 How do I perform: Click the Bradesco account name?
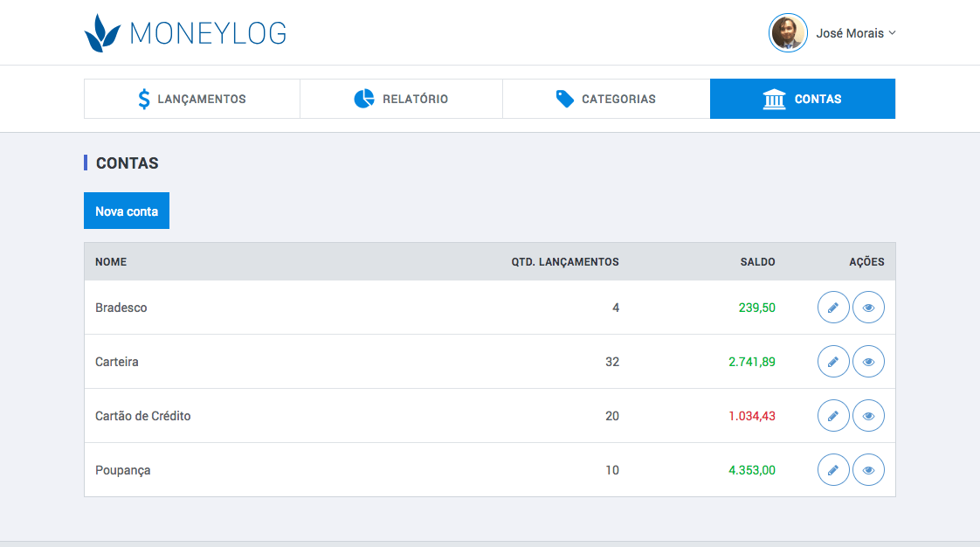coord(121,308)
